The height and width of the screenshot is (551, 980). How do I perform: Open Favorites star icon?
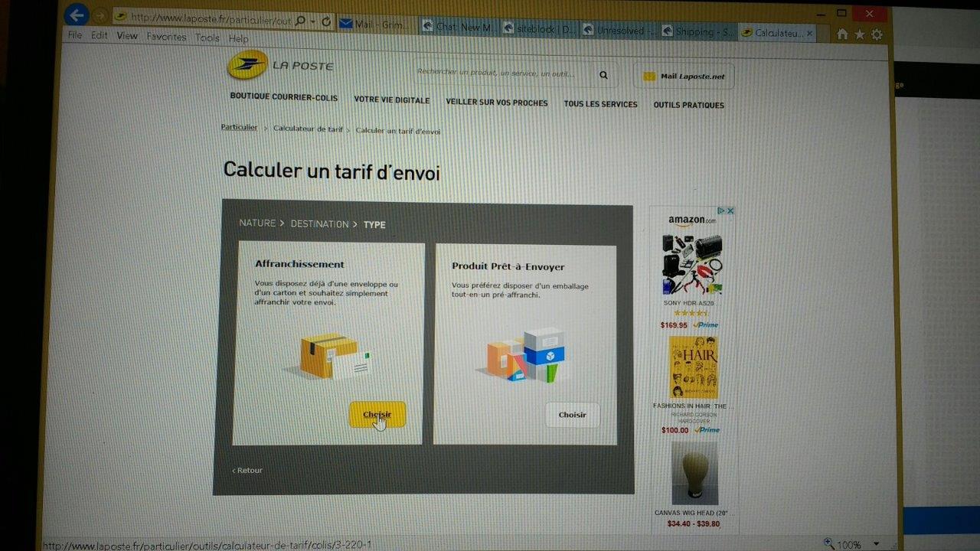point(860,34)
